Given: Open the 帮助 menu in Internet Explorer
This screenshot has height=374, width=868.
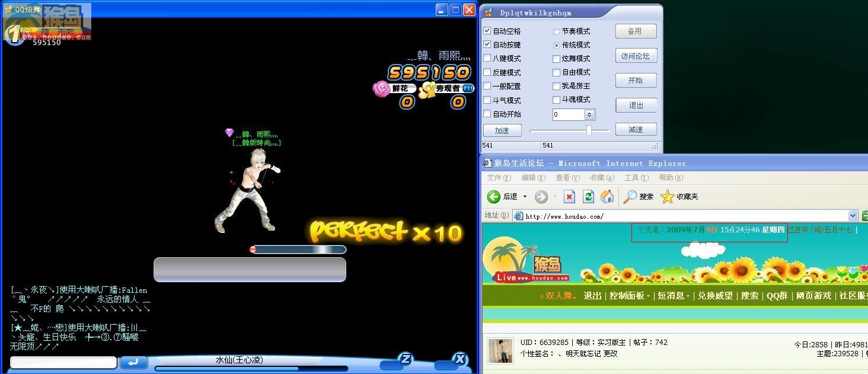Looking at the screenshot, I should 671,178.
